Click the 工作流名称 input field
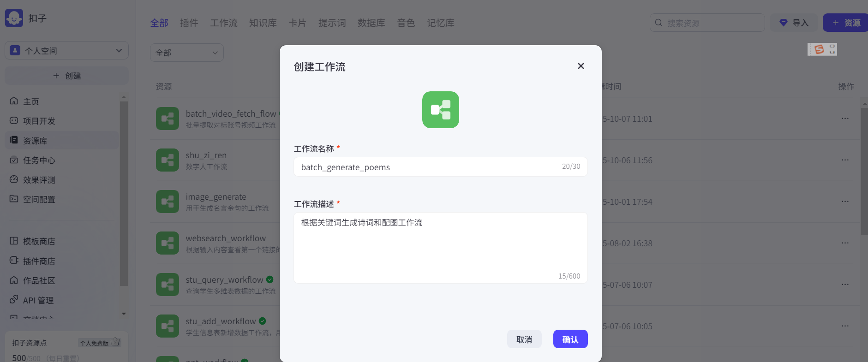The width and height of the screenshot is (868, 362). (441, 167)
